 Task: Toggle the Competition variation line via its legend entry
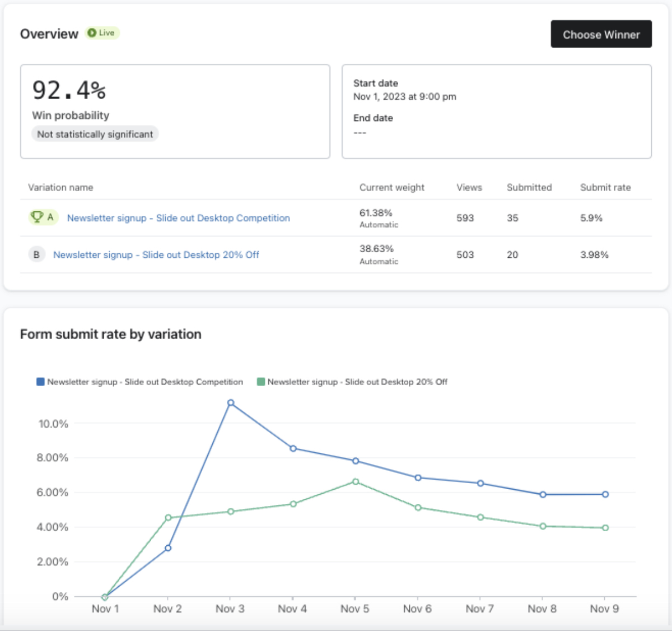click(145, 382)
